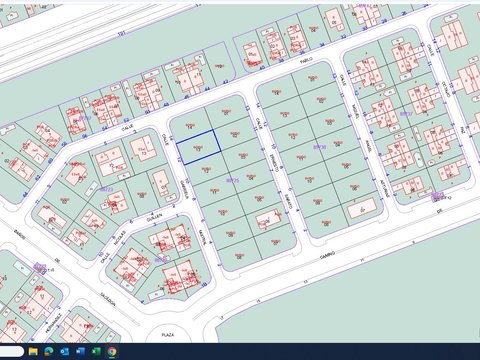
Task: Click the CAMINO street label
Action: [x=327, y=255]
